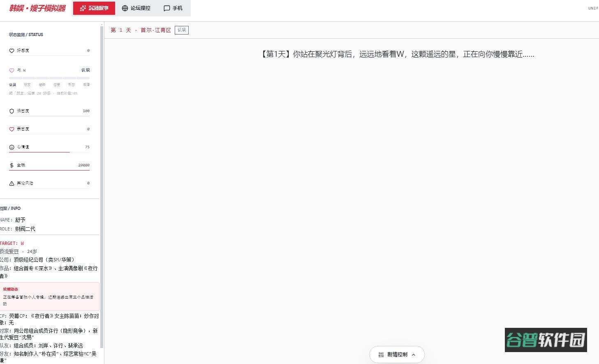The width and height of the screenshot is (599, 364).
Task: Open the 论坛操控 tab
Action: (x=136, y=8)
